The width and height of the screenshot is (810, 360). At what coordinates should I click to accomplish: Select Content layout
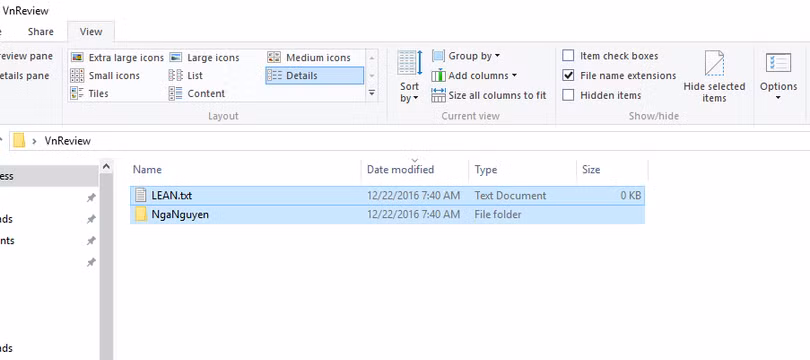pyautogui.click(x=197, y=93)
